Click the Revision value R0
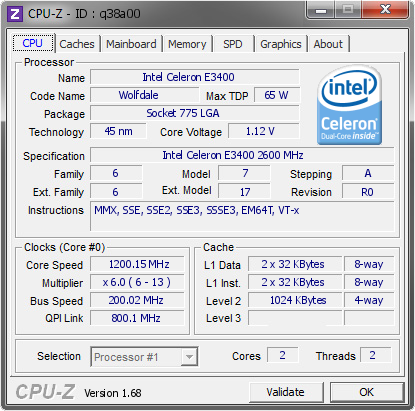 (x=368, y=192)
